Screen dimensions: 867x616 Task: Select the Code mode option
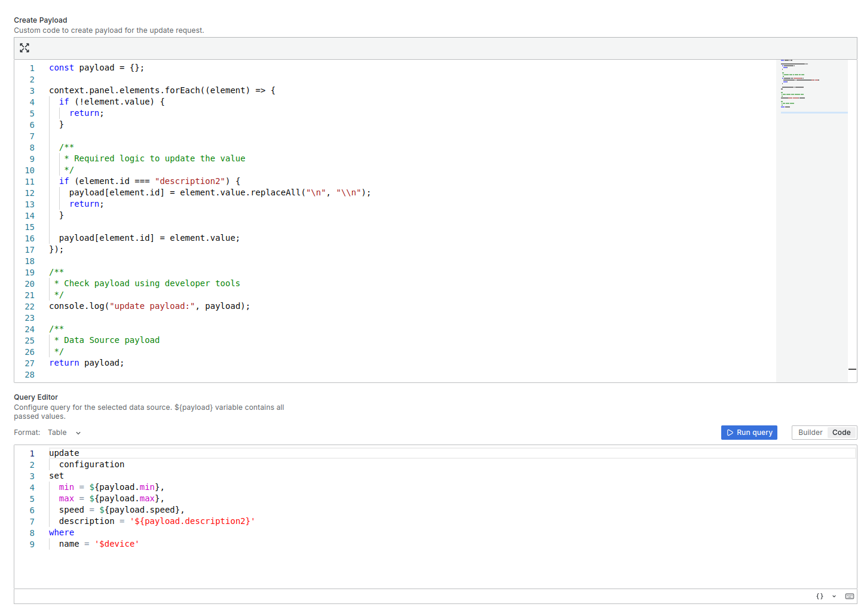(x=841, y=432)
